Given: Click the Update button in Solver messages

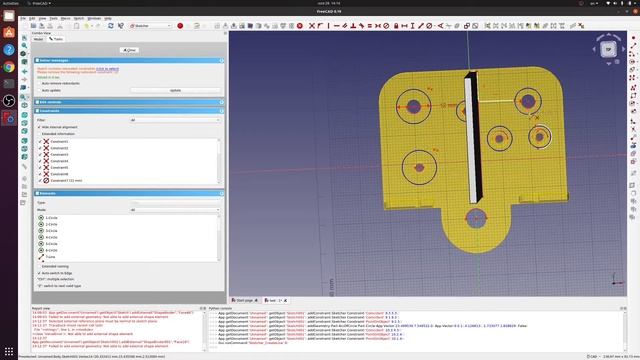Looking at the screenshot, I should coord(175,90).
